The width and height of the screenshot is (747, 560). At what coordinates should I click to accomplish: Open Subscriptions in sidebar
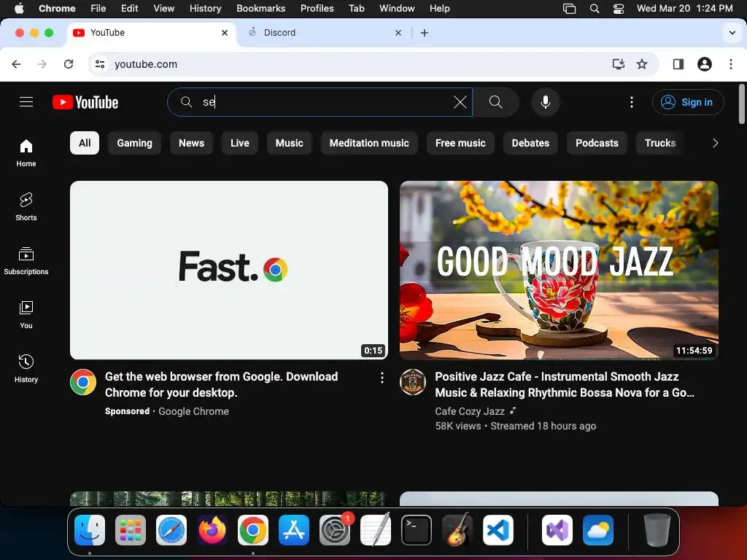[x=26, y=260]
